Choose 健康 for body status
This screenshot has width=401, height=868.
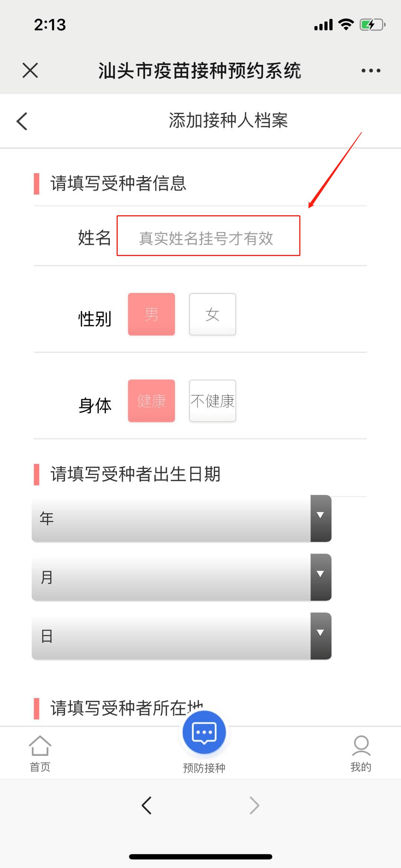coord(151,401)
